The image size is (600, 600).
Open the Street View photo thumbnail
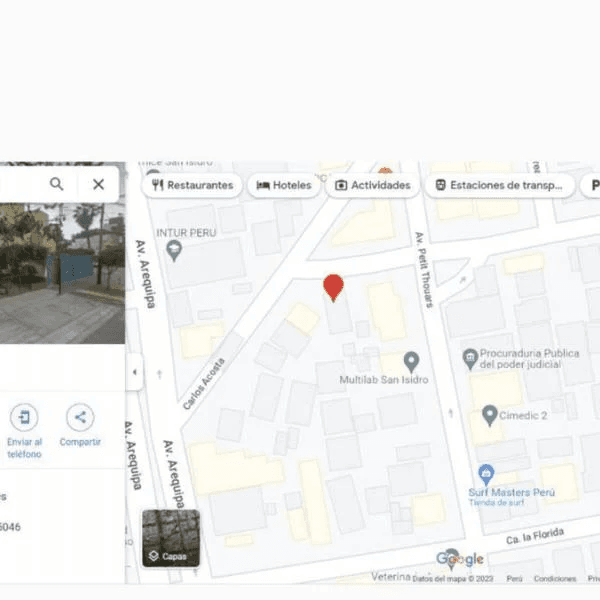point(62,273)
